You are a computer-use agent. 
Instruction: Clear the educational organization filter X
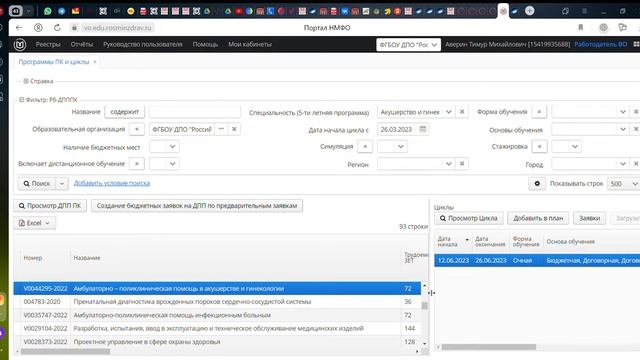[234, 129]
